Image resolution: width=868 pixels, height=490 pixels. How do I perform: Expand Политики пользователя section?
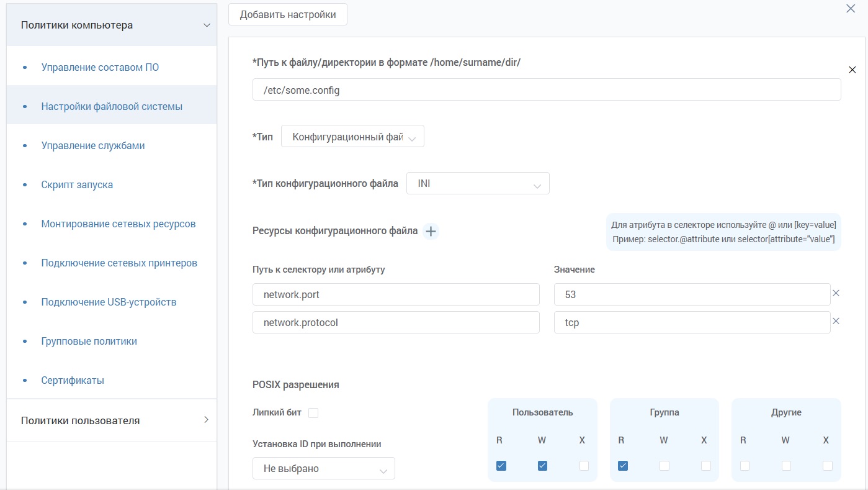[206, 420]
